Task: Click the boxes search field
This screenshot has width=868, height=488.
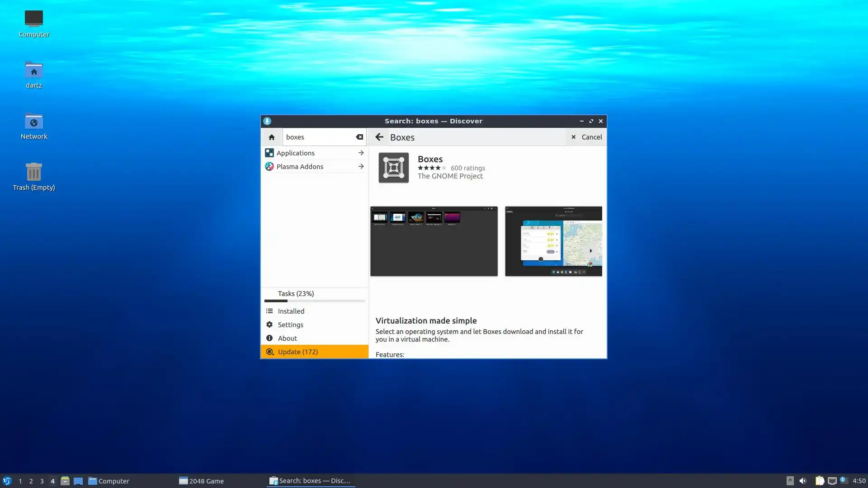Action: (319, 137)
